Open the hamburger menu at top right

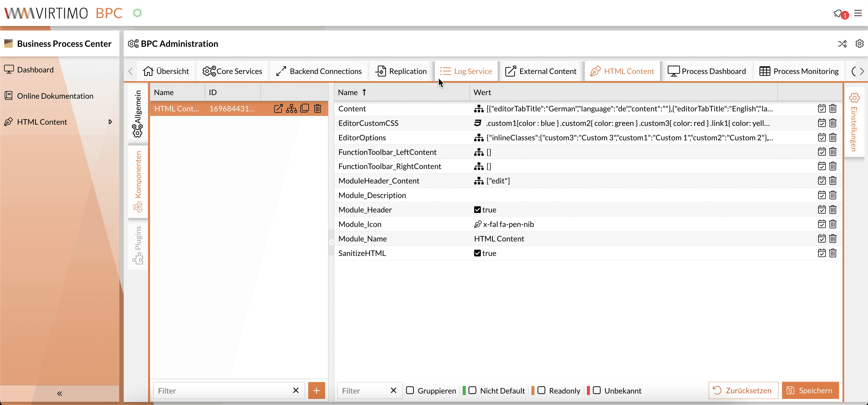[858, 13]
